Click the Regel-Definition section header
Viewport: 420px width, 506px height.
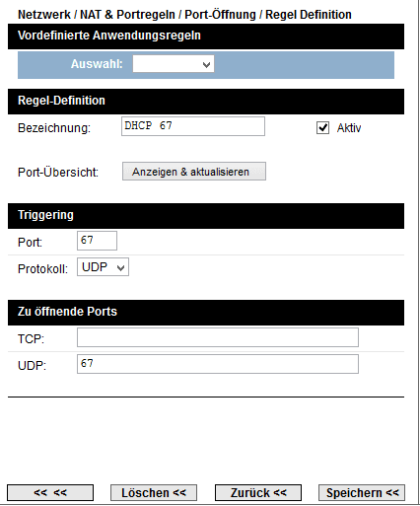pyautogui.click(x=206, y=102)
